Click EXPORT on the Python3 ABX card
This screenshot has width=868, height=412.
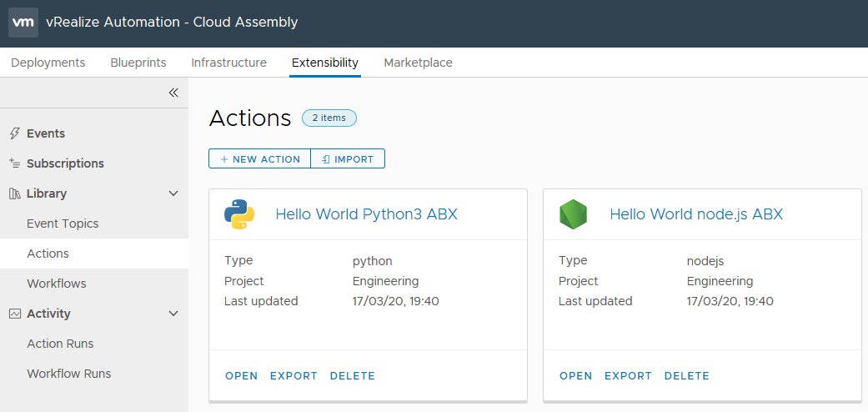point(294,376)
